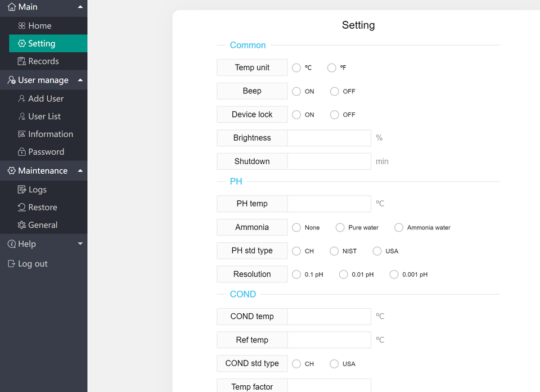Open Records via its sidebar icon
This screenshot has height=392, width=540.
(x=22, y=61)
